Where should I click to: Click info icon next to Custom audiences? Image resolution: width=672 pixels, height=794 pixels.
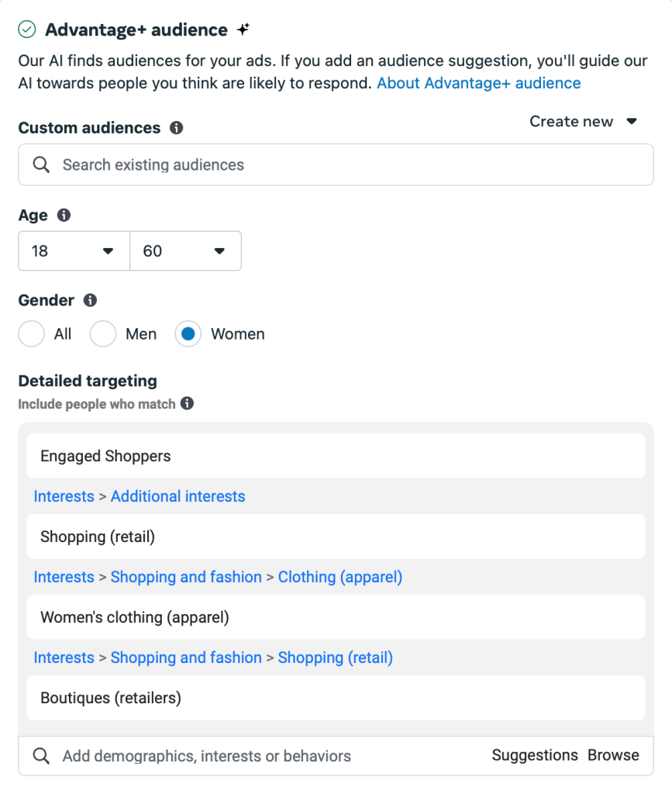click(177, 128)
